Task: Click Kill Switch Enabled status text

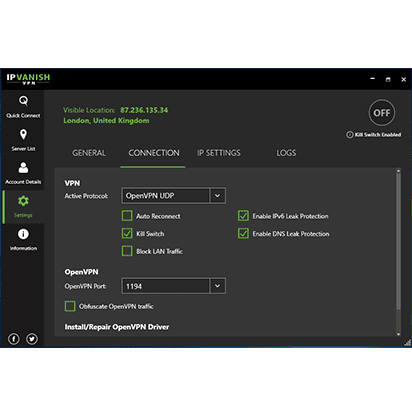Action: 378,135
